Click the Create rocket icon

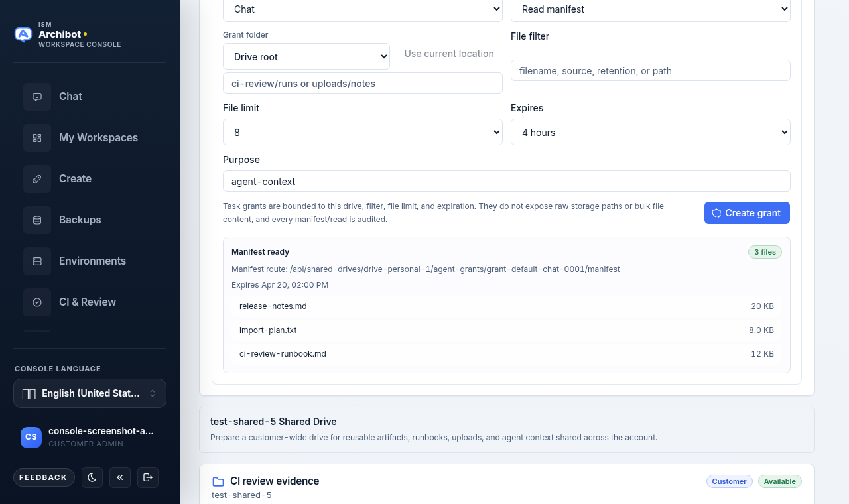(37, 179)
